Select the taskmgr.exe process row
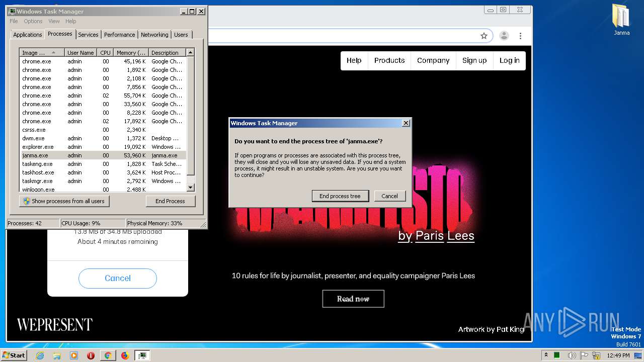 tap(103, 181)
